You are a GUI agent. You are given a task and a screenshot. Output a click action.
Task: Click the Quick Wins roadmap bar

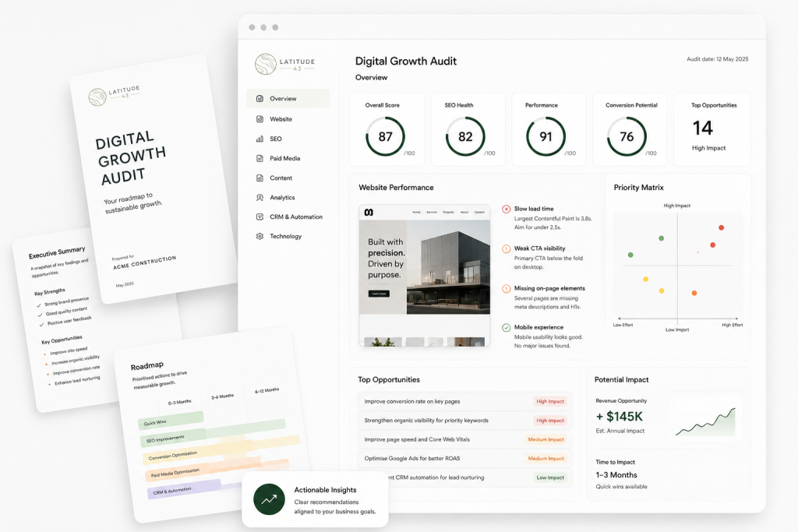171,421
